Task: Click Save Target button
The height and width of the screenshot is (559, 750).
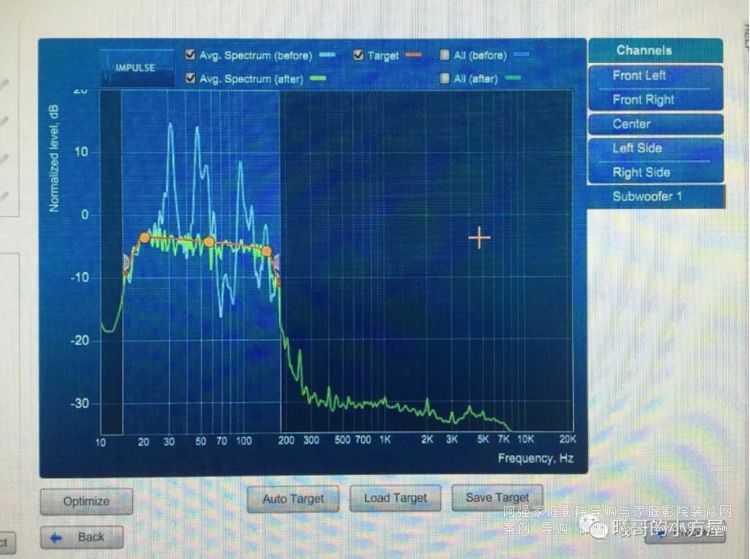Action: (497, 497)
